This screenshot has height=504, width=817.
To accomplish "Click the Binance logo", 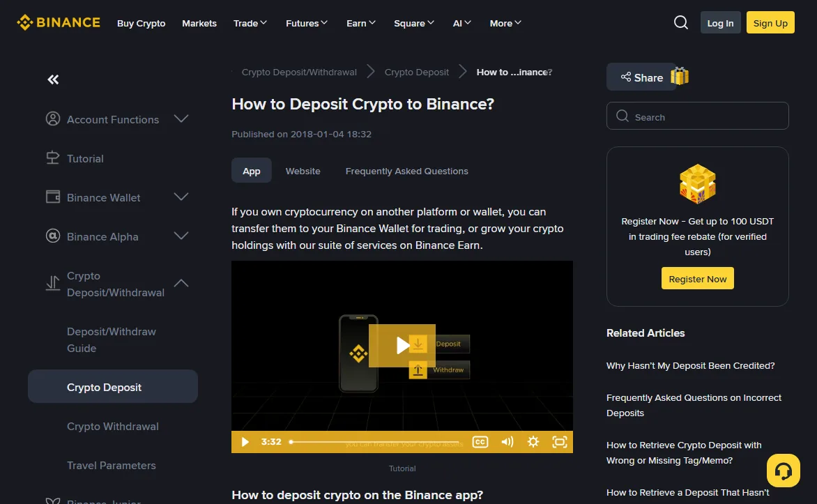I will click(x=59, y=23).
